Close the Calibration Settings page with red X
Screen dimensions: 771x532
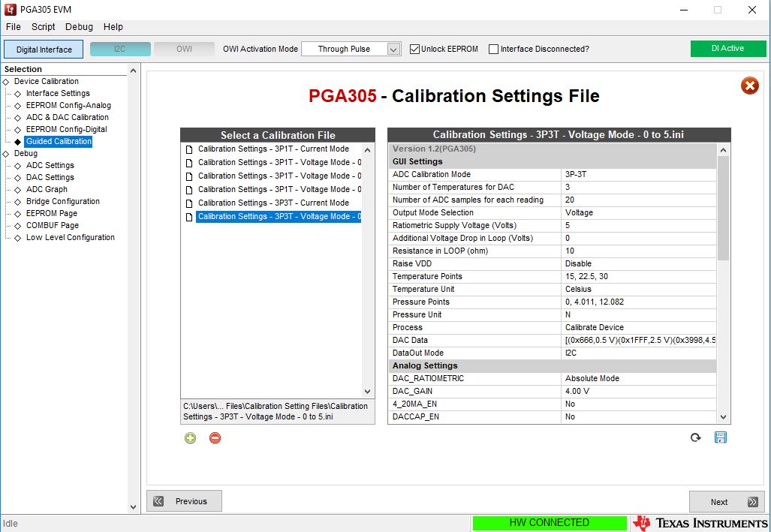click(749, 86)
